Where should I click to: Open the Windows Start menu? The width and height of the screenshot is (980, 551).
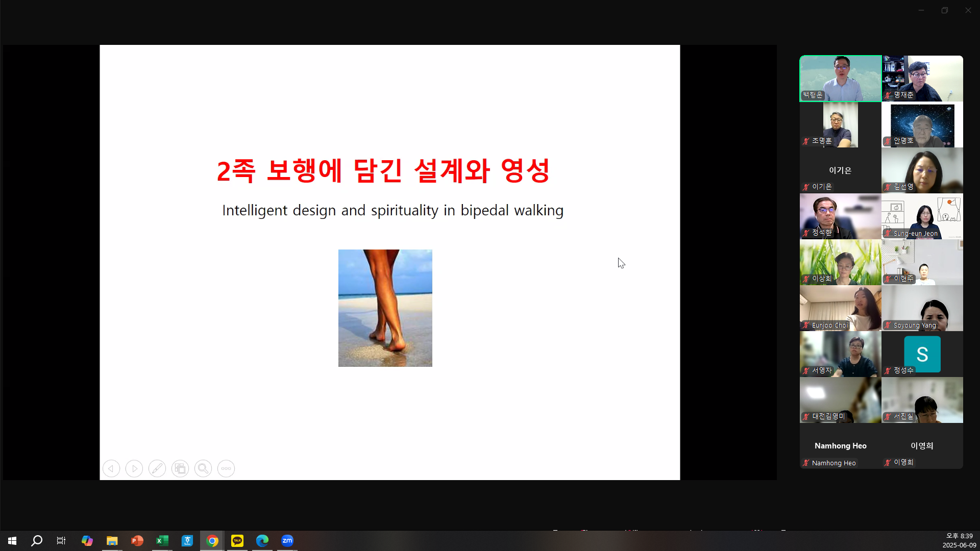[x=11, y=541]
